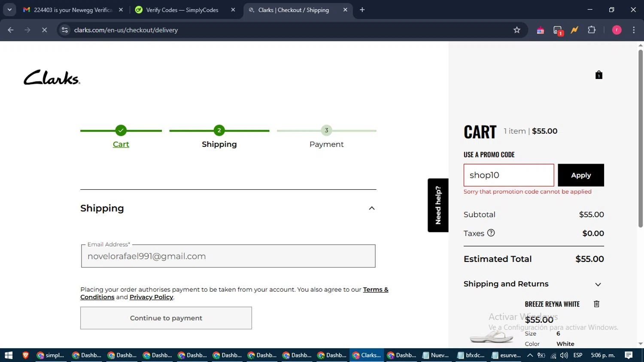Click the Clarks logo
This screenshot has height=362, width=644.
52,77
